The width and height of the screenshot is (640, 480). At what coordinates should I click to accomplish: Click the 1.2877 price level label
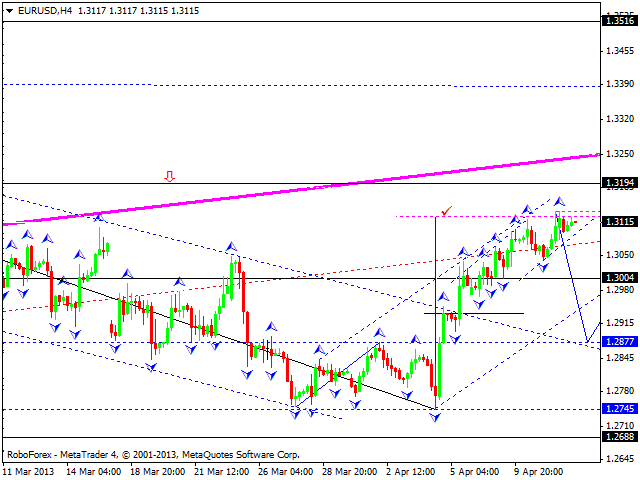point(618,342)
